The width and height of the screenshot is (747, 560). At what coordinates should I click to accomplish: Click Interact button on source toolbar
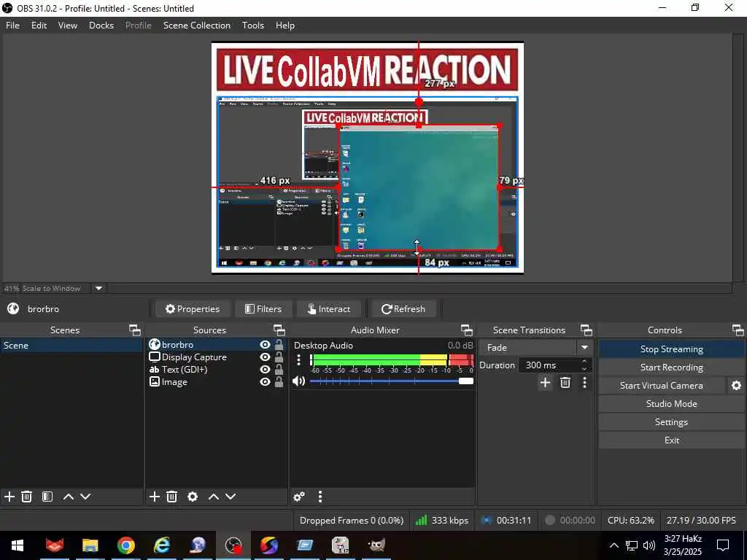coord(328,309)
